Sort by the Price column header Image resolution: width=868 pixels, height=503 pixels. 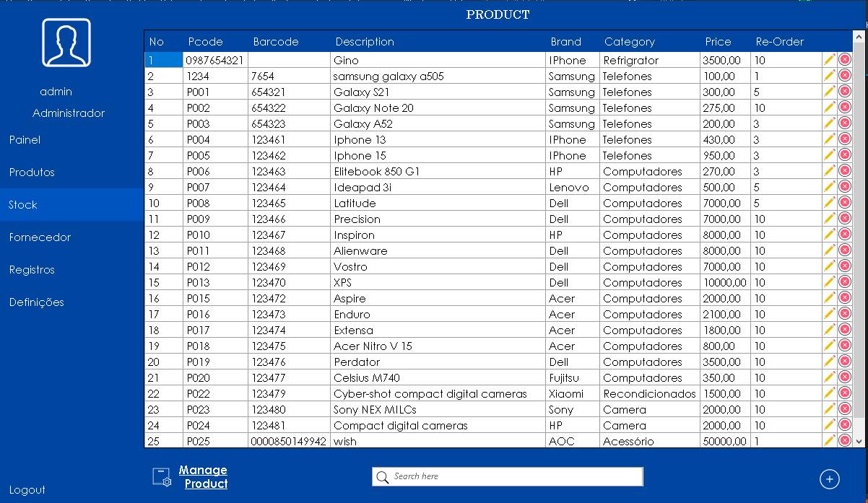718,42
